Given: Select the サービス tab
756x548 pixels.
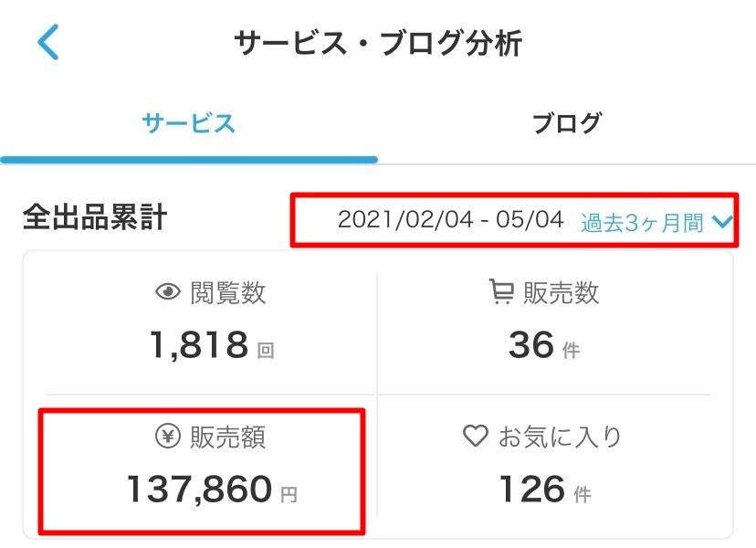Looking at the screenshot, I should (x=189, y=123).
